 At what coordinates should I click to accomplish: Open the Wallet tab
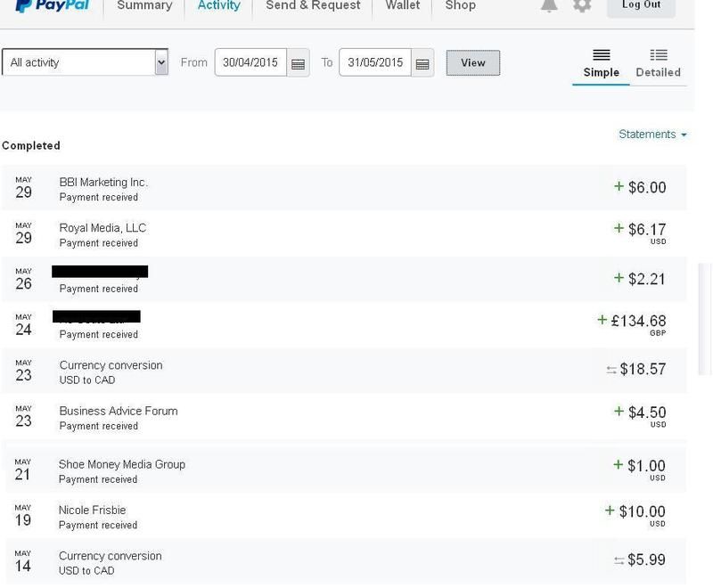(x=402, y=5)
